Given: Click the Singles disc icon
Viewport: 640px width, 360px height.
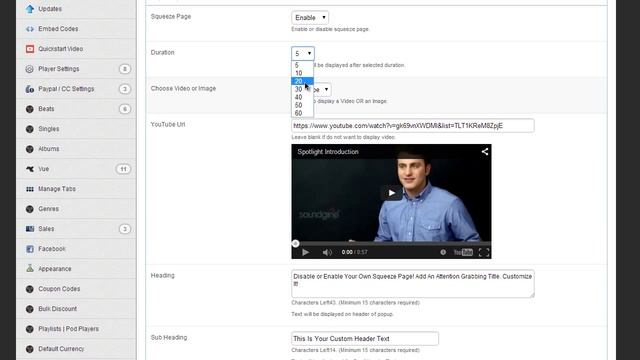Looking at the screenshot, I should tap(29, 129).
